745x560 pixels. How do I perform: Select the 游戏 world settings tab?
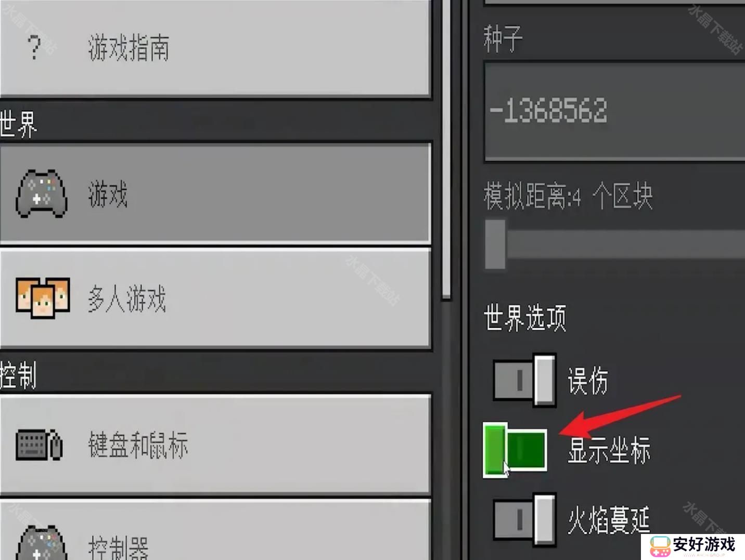coord(215,193)
